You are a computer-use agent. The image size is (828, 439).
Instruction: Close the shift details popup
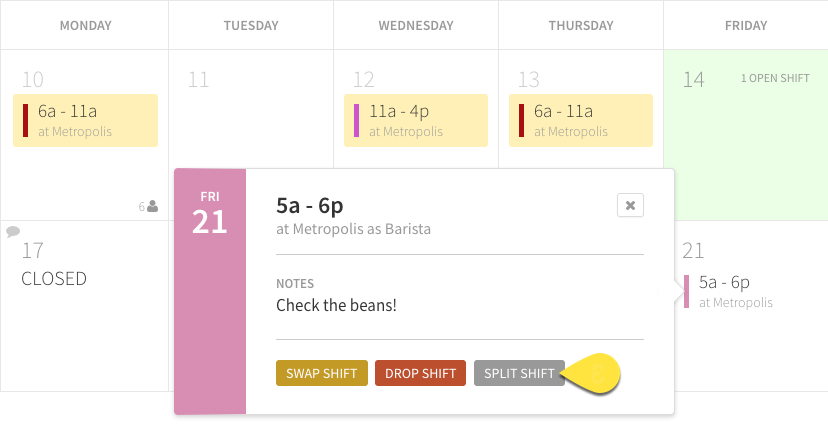pyautogui.click(x=630, y=206)
